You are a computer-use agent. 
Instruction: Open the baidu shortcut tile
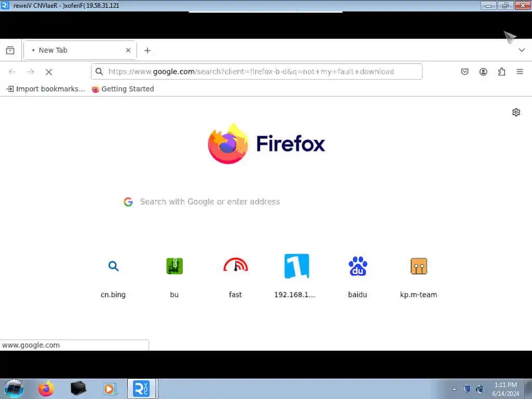(357, 275)
